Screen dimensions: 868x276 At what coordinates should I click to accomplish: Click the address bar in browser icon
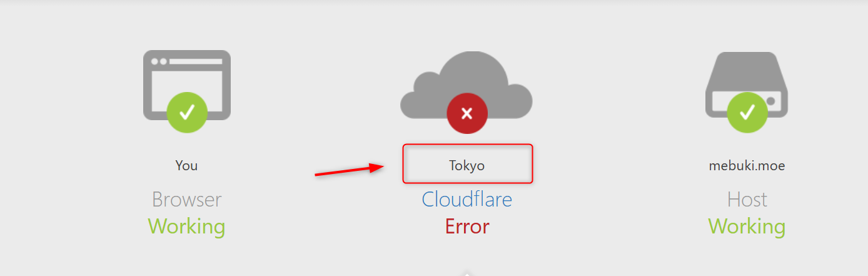tap(196, 61)
